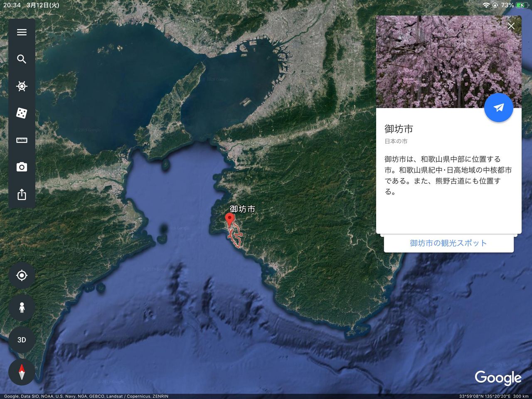Tap the share export icon

[22, 194]
